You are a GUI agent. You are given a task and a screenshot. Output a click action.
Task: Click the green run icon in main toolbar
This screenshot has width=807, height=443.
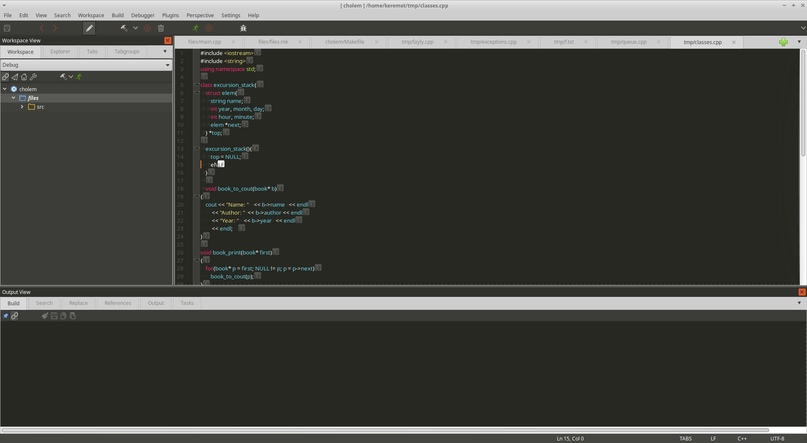195,28
